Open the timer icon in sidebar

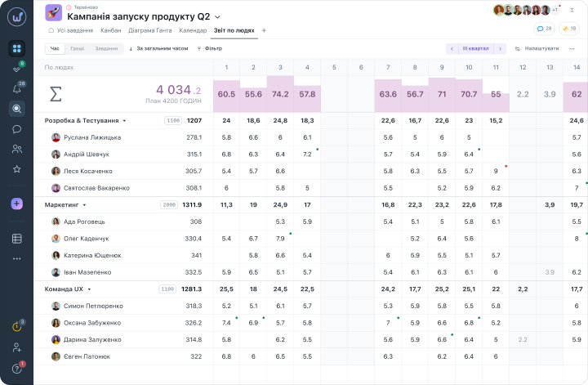pyautogui.click(x=17, y=326)
